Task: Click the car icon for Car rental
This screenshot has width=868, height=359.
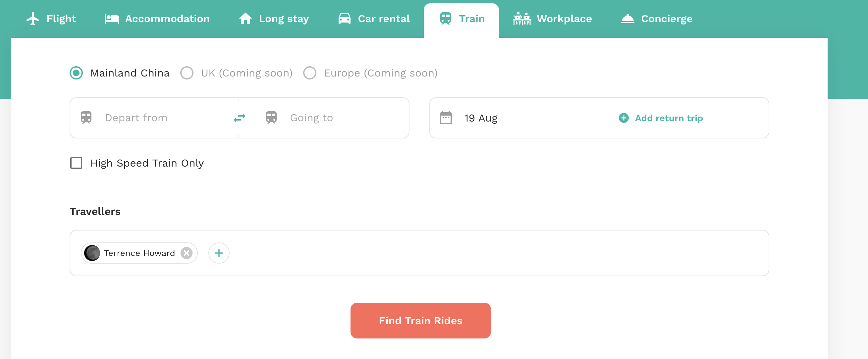Action: click(x=344, y=19)
